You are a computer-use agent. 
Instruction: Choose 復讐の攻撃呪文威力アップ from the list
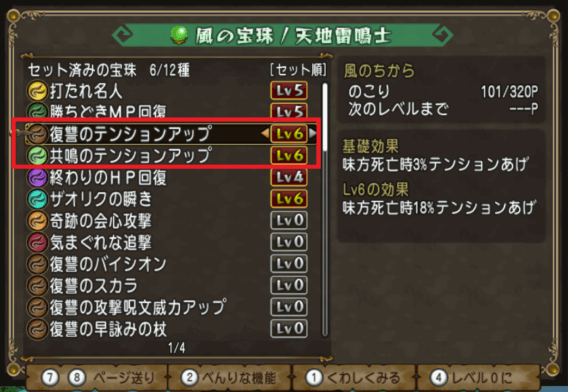tap(168, 307)
